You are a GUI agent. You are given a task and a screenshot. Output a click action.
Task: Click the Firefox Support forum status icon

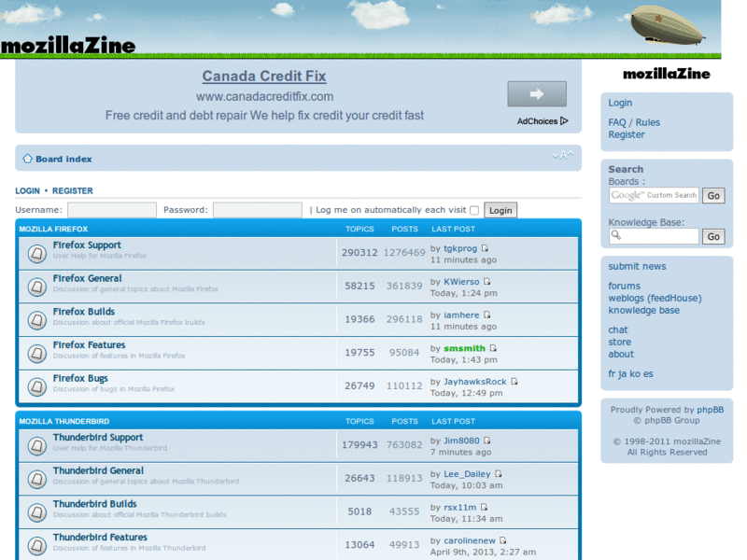(x=36, y=254)
